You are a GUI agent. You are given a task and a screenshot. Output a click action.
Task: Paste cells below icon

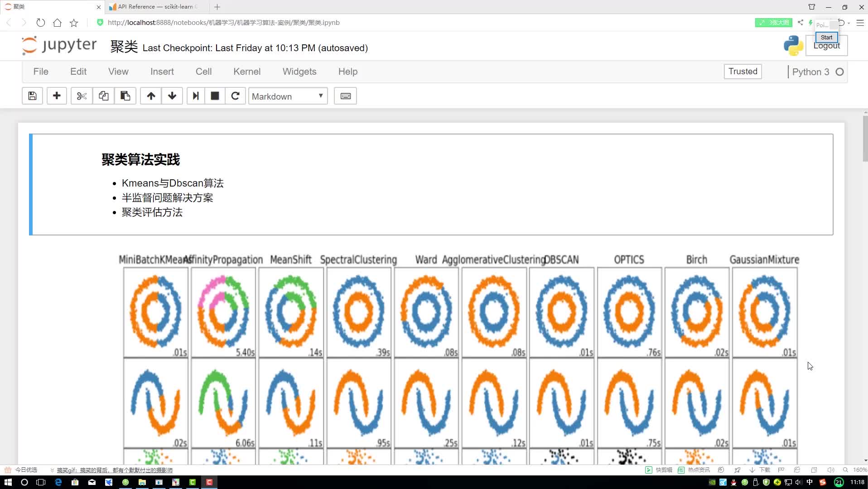(x=125, y=96)
